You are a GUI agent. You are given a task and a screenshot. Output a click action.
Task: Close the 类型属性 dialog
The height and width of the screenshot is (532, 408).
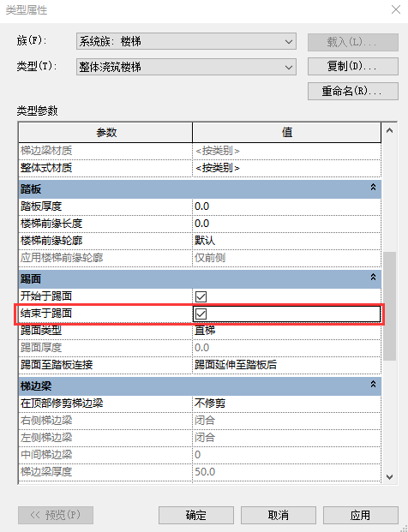click(396, 9)
